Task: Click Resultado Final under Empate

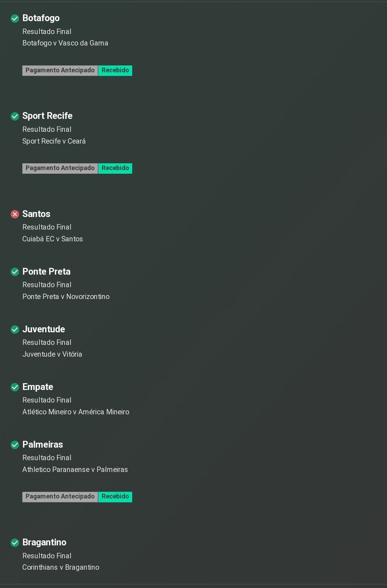Action: [47, 400]
